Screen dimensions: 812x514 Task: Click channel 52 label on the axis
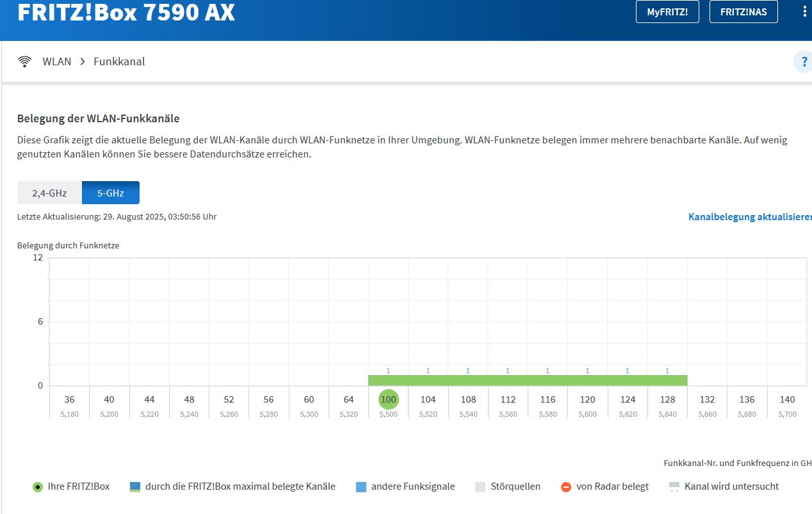click(x=229, y=399)
